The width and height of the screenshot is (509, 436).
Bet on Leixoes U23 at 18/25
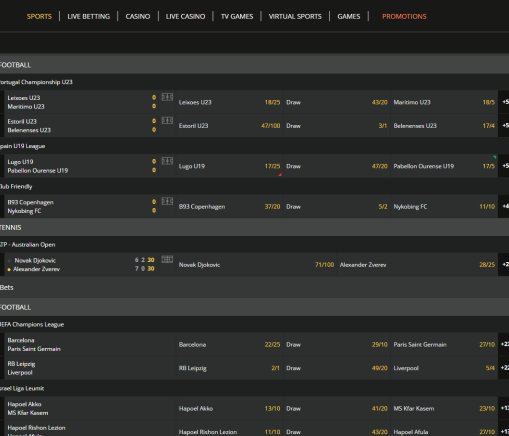point(229,102)
